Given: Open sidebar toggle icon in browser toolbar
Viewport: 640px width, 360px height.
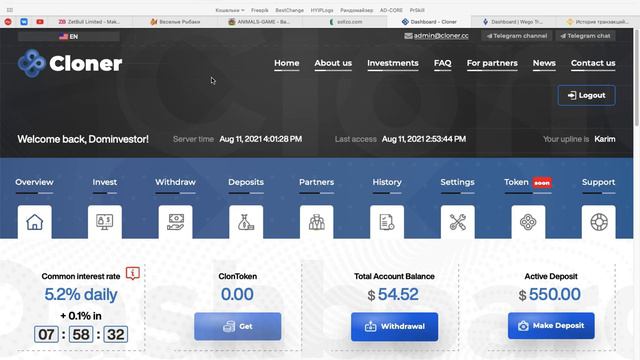Looking at the screenshot, I should [x=10, y=10].
